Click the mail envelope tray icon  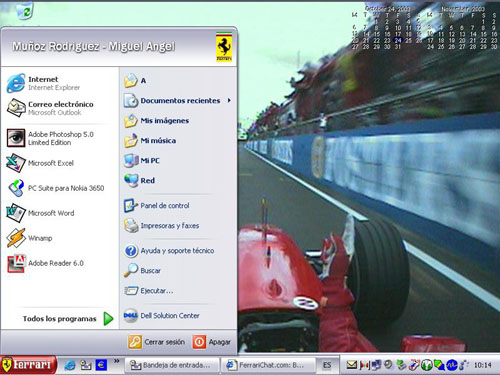click(x=351, y=365)
